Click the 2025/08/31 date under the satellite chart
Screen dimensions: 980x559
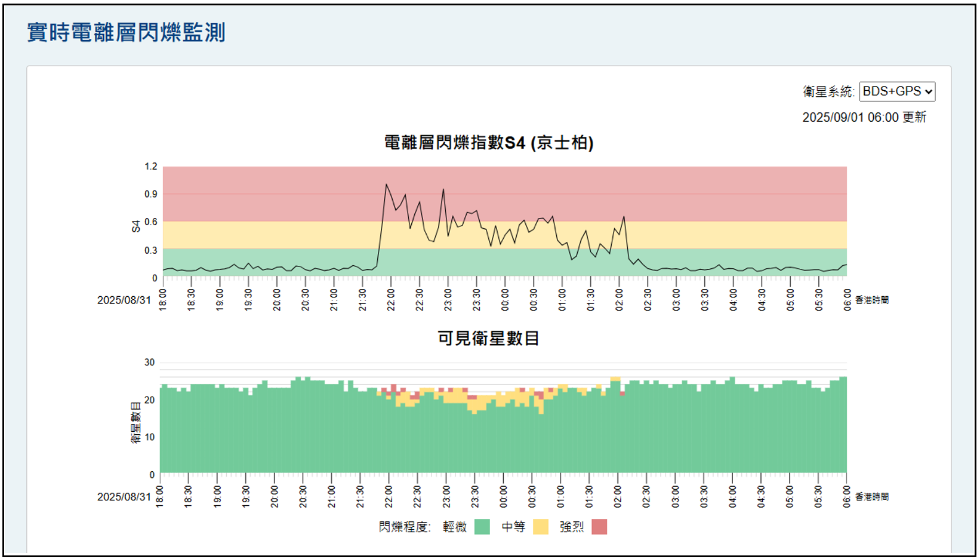(x=124, y=497)
